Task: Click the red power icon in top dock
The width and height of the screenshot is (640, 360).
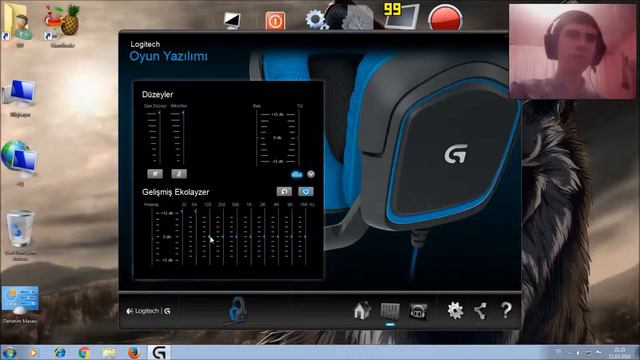Action: (275, 20)
